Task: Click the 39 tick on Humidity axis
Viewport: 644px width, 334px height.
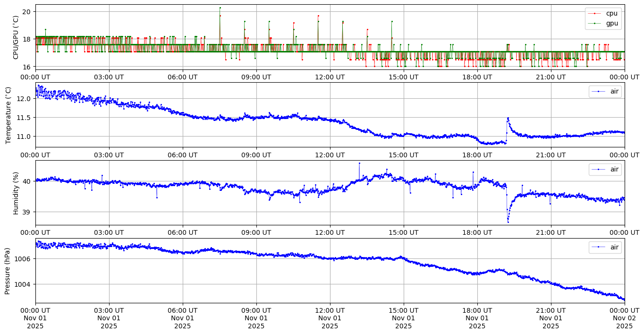Action: [26, 212]
